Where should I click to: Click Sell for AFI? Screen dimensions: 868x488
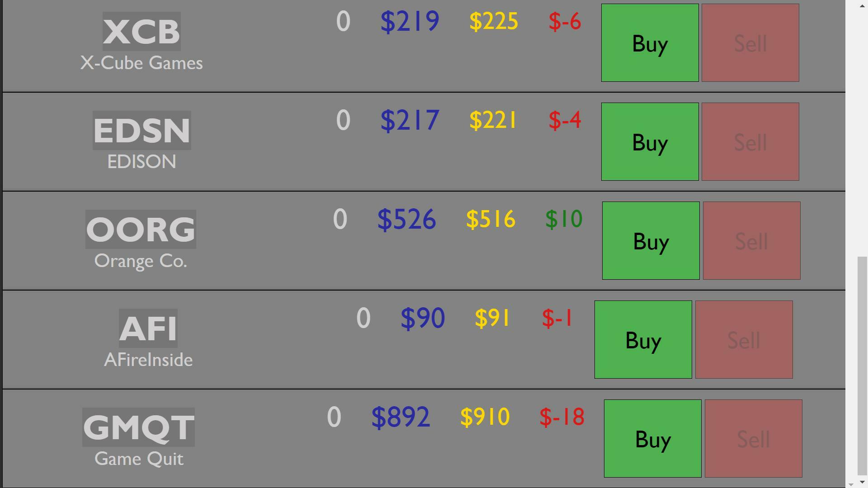(x=744, y=340)
